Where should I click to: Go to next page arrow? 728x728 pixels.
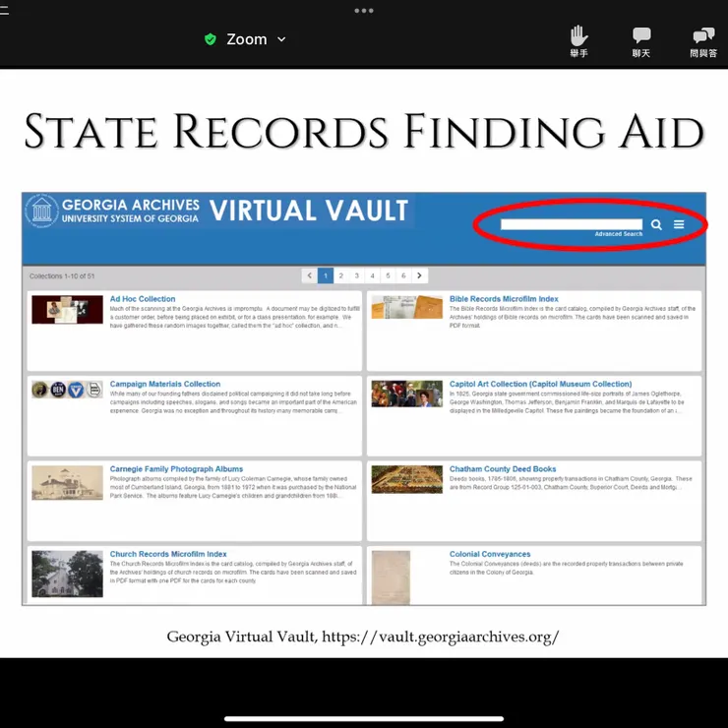click(420, 275)
